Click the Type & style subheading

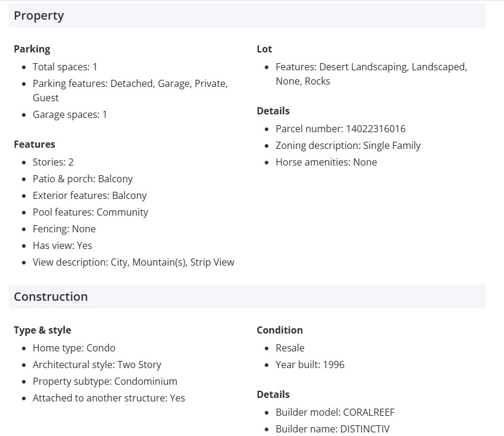(42, 330)
